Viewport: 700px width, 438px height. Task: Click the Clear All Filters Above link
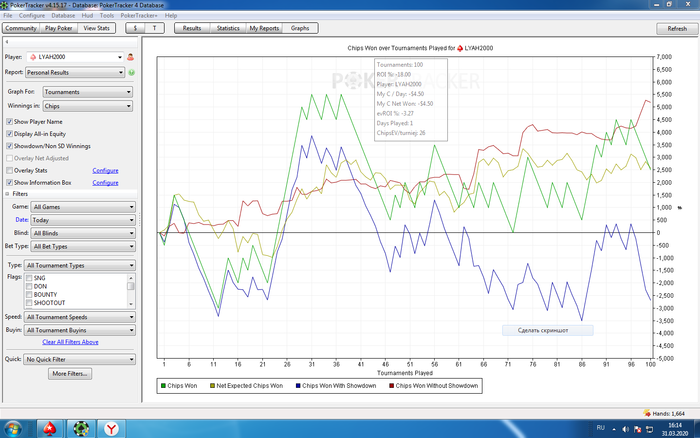pos(70,342)
